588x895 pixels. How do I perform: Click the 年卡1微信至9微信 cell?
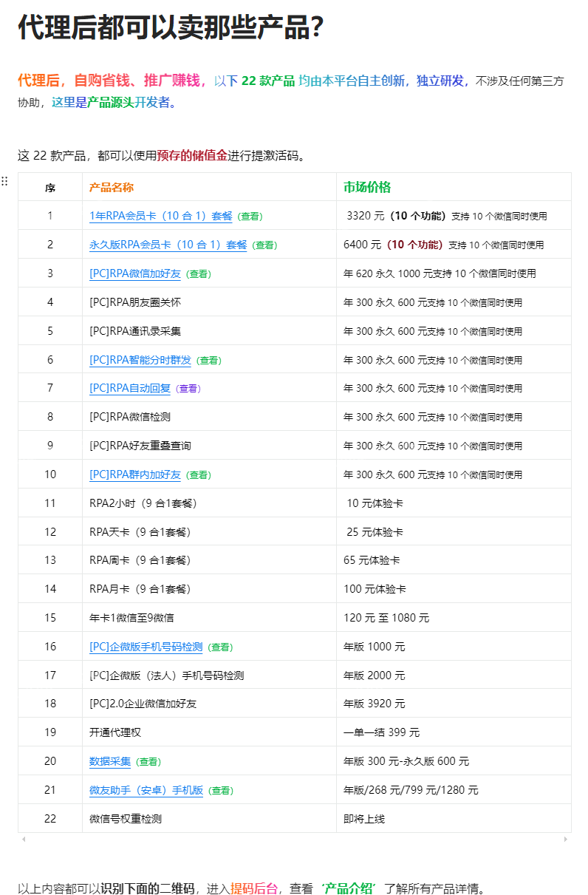209,618
